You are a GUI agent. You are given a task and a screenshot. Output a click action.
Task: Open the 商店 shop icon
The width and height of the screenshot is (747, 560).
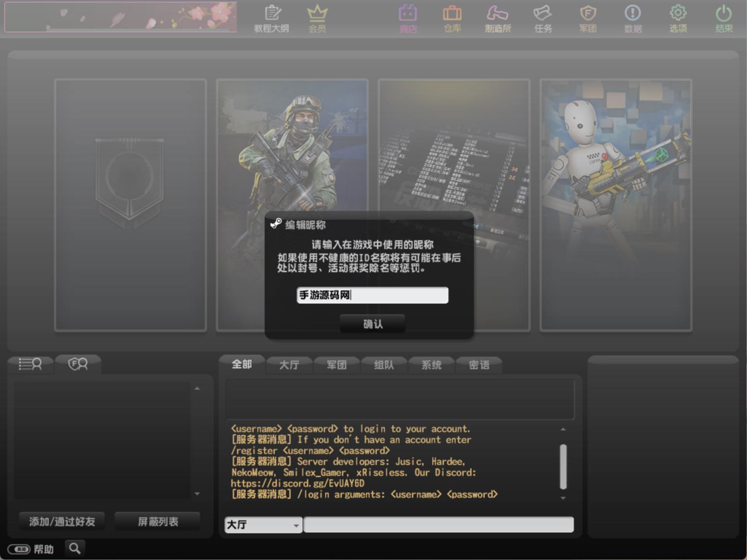point(408,18)
